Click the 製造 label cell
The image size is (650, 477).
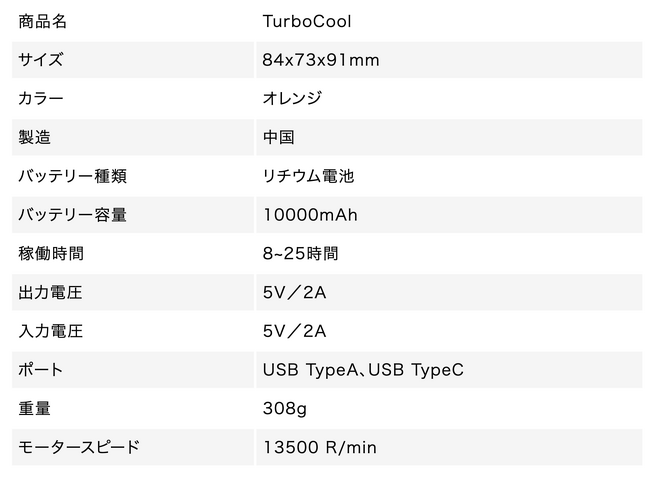34,137
